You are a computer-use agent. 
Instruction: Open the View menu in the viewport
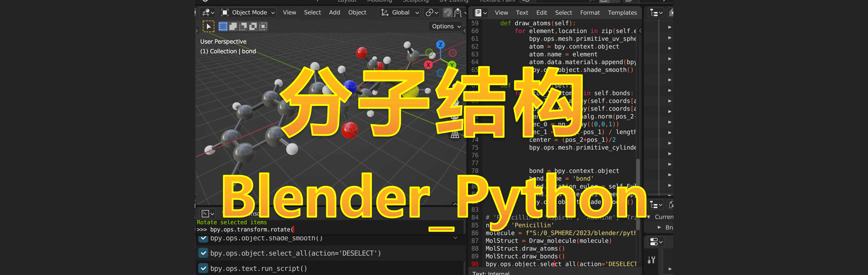tap(289, 12)
